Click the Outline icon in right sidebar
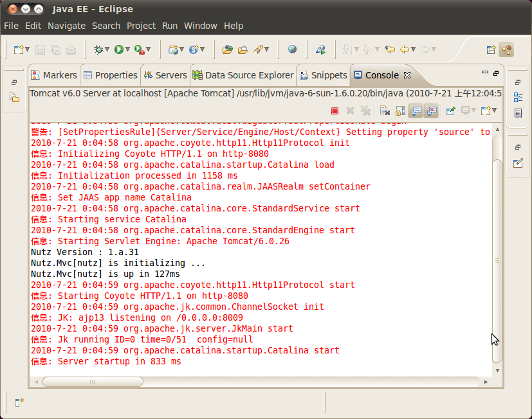This screenshot has height=419, width=532. point(518,98)
